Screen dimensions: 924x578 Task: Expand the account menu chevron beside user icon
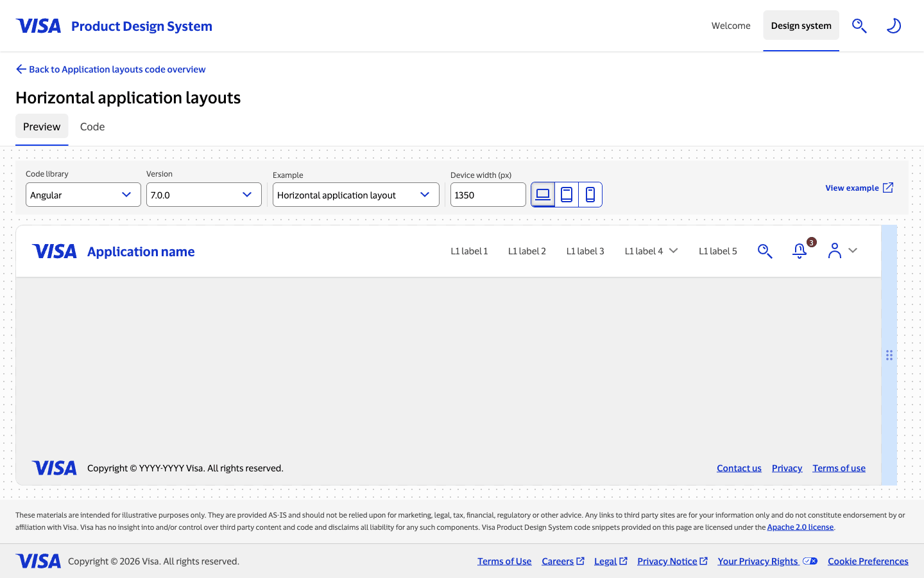point(853,250)
